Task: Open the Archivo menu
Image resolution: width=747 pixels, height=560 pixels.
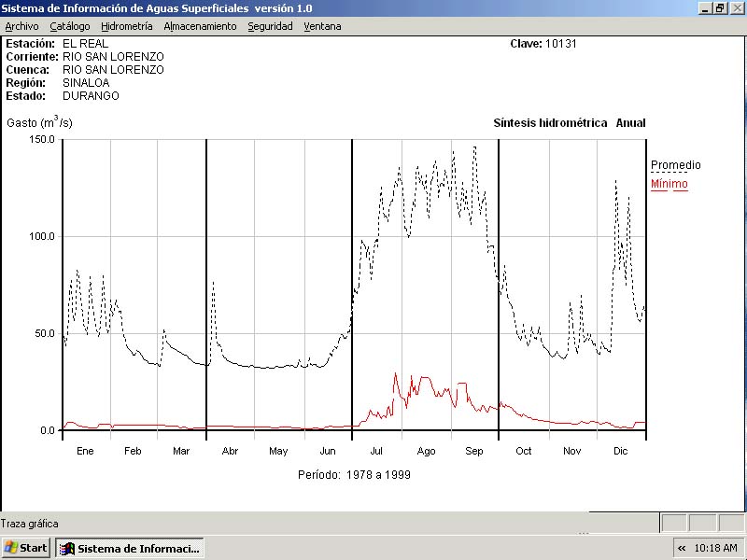Action: click(x=21, y=26)
